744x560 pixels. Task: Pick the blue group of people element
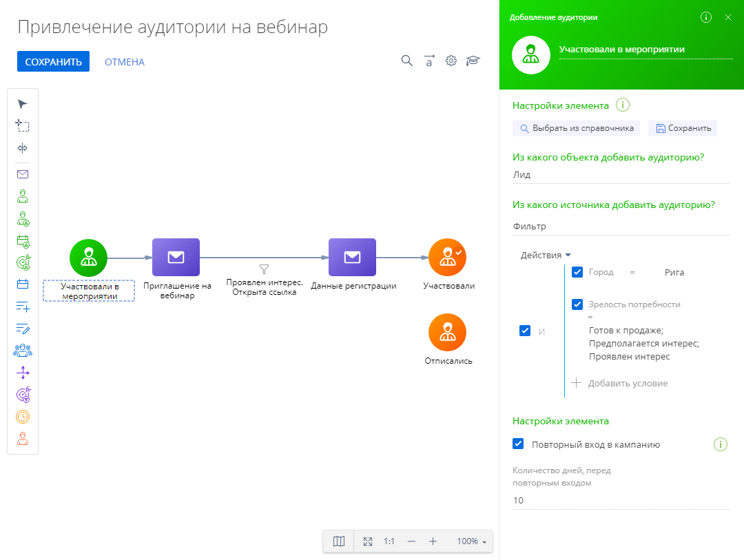[x=23, y=351]
